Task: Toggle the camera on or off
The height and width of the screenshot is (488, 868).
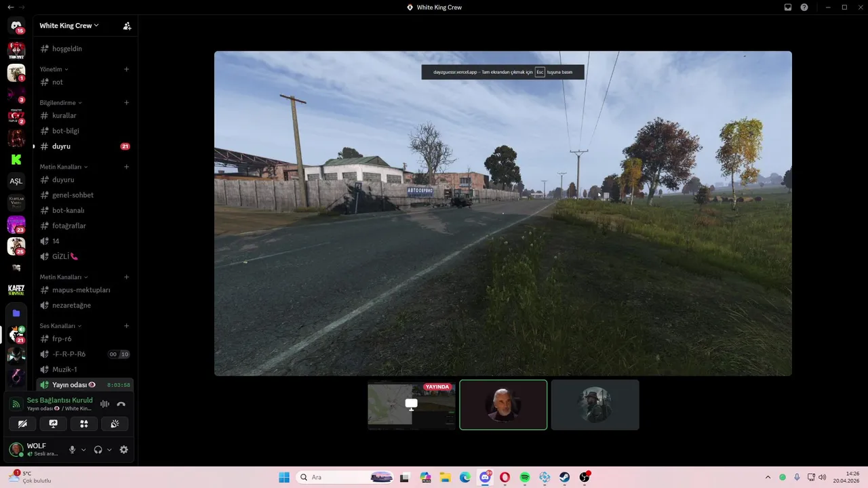Action: point(22,424)
